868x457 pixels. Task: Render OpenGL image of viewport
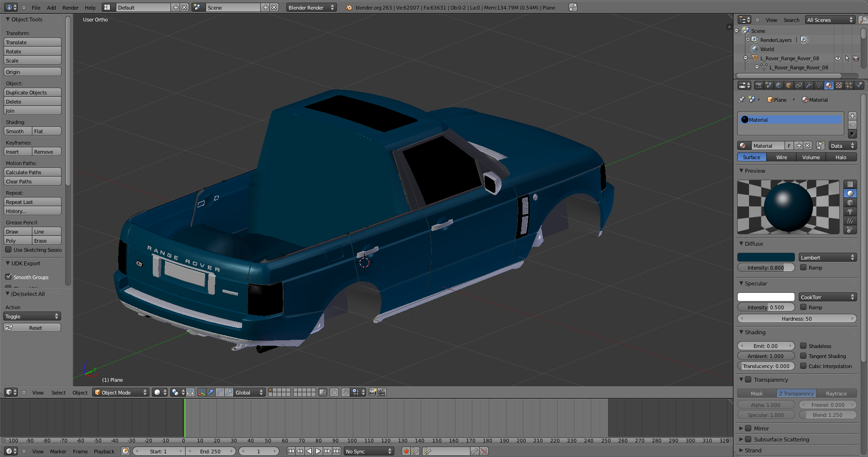(x=373, y=392)
